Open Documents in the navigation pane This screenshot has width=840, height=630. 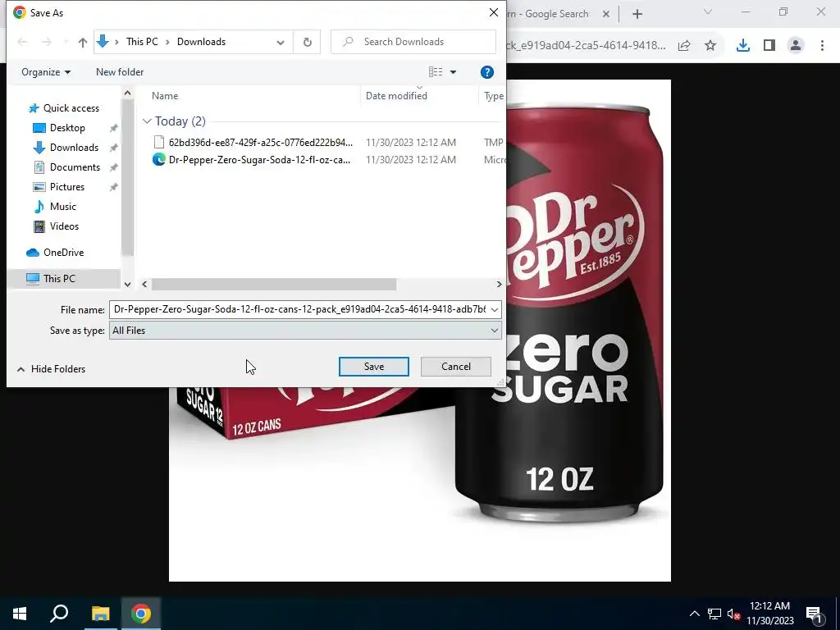tap(75, 167)
